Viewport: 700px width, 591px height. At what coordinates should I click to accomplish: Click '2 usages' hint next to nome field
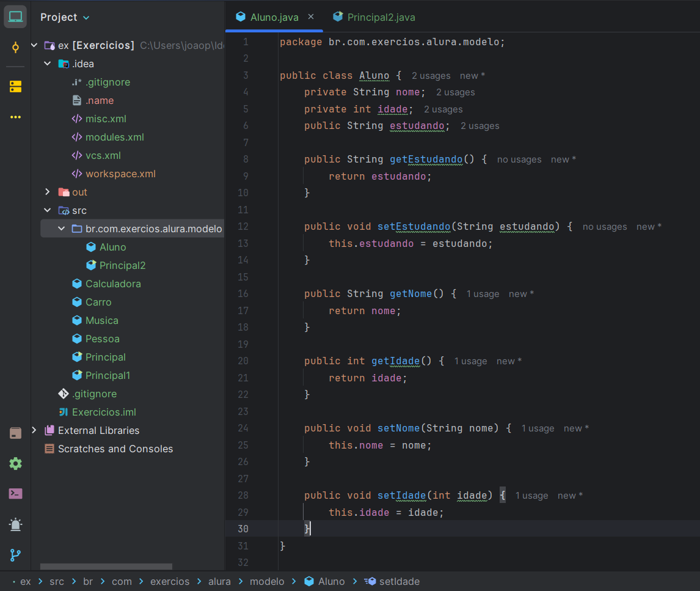coord(455,92)
